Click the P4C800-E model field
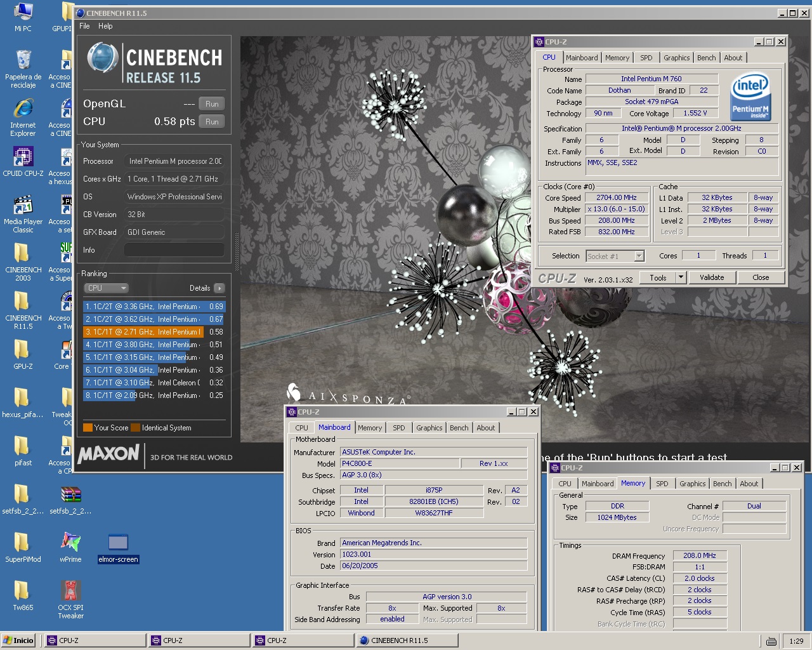The width and height of the screenshot is (812, 650). (400, 463)
